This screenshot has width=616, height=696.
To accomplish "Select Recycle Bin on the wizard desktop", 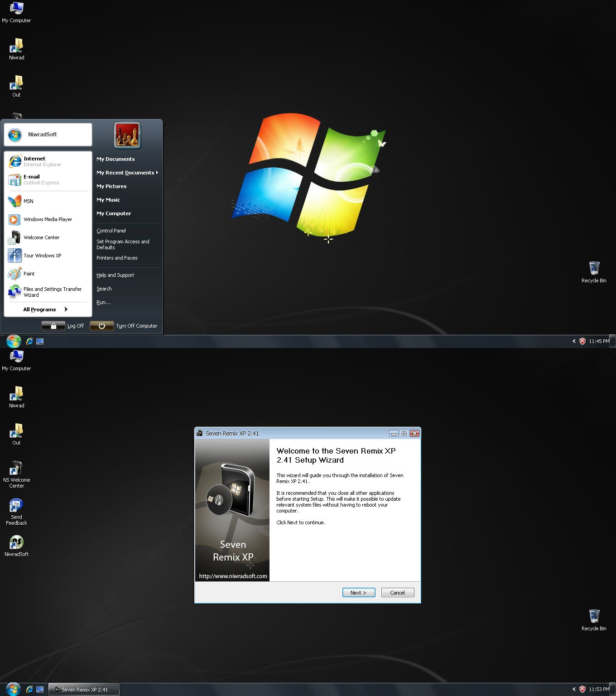I will (594, 620).
